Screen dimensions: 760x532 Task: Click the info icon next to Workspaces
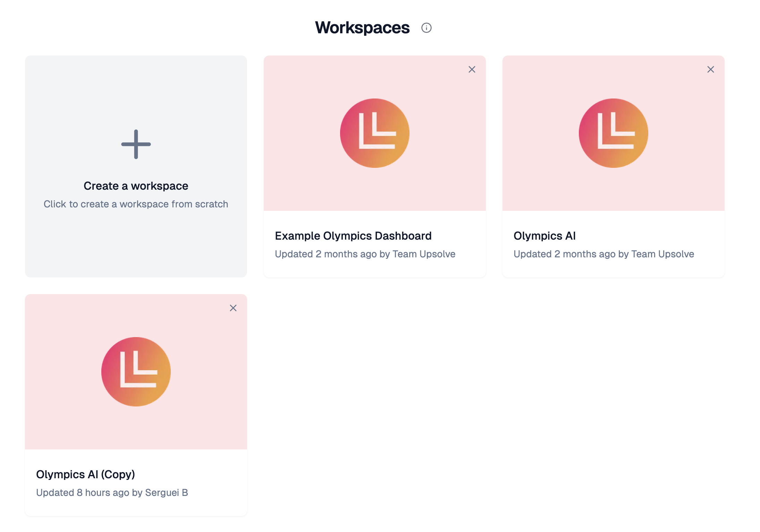click(426, 28)
